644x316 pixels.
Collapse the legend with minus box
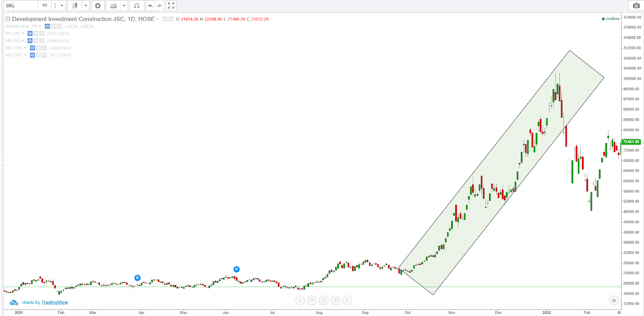coord(8,19)
